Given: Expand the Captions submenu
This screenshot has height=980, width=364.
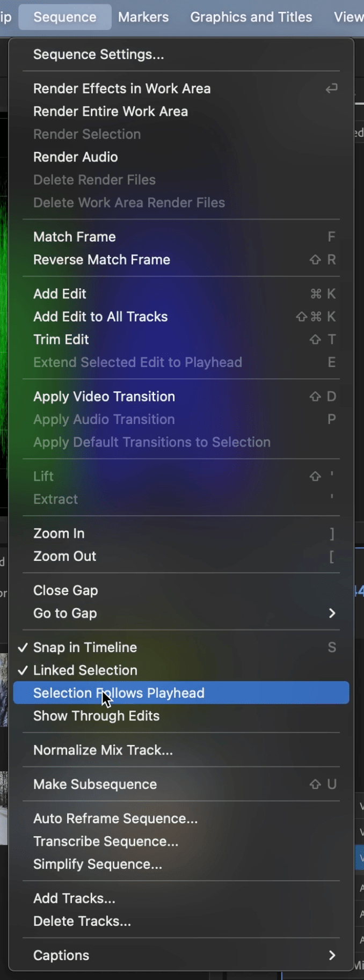Looking at the screenshot, I should [x=62, y=955].
